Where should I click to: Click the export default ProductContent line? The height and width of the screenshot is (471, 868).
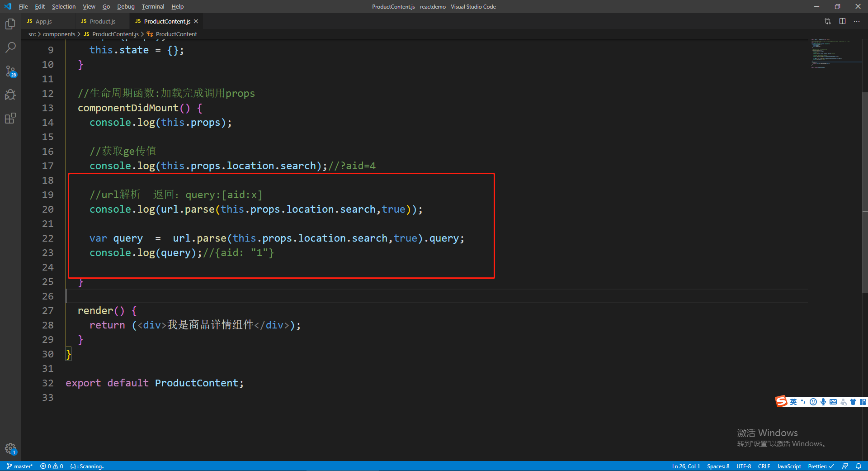pyautogui.click(x=155, y=383)
